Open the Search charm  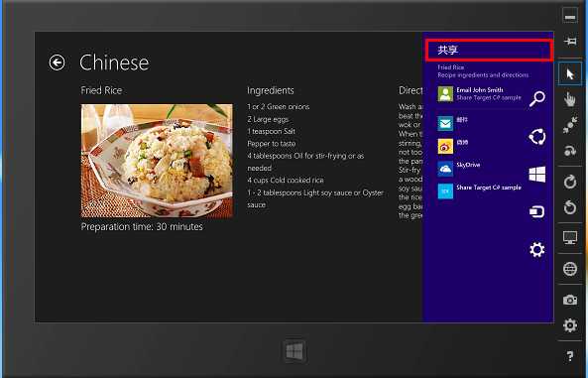pos(537,99)
